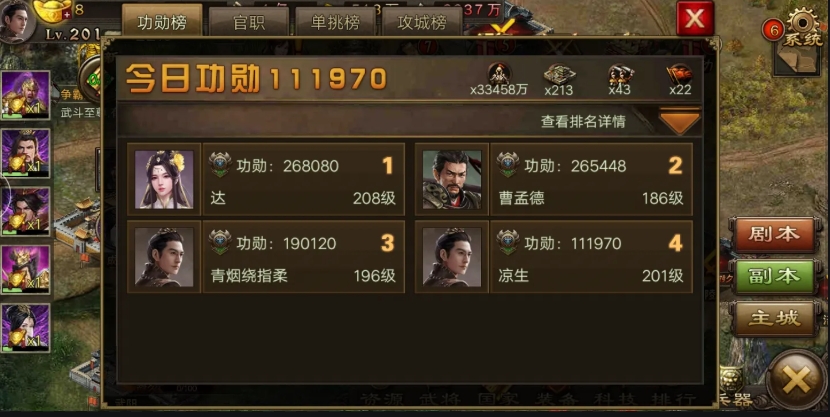Screen dimensions: 830x417
Task: Open the 单挑榜 tab
Action: click(335, 22)
